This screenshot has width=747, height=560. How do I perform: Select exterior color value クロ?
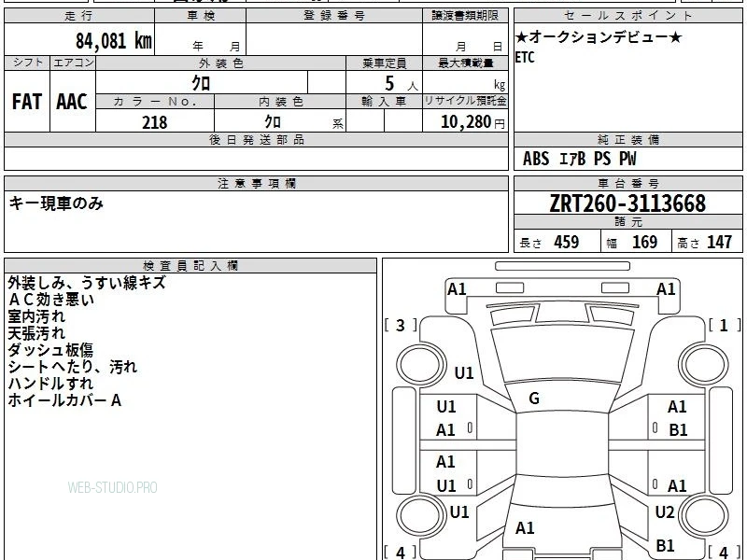(201, 83)
